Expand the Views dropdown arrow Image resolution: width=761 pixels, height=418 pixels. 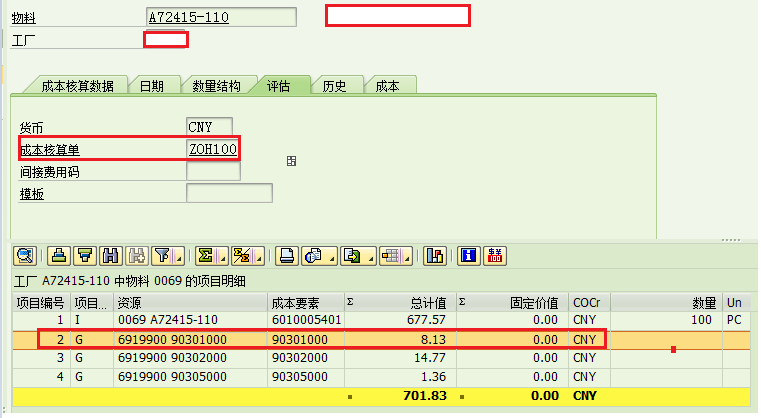pos(332,259)
